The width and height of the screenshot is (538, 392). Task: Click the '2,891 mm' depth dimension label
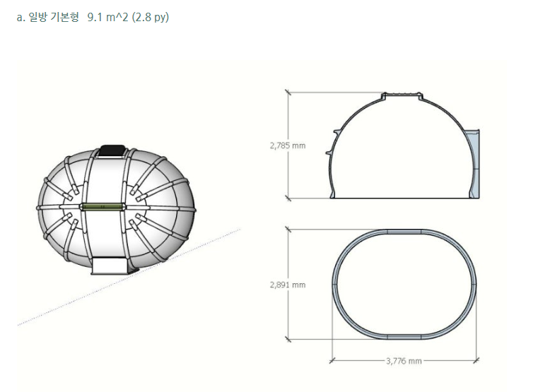(288, 285)
